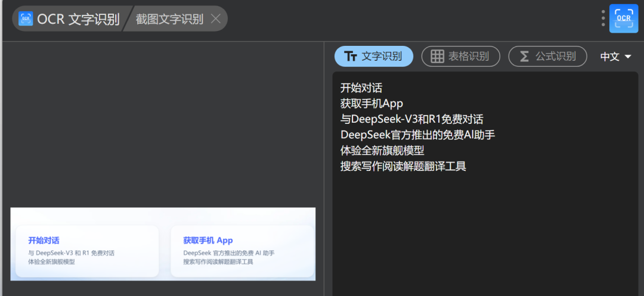Click the recognized line 开始对话 in the results
This screenshot has width=644, height=296.
(361, 88)
